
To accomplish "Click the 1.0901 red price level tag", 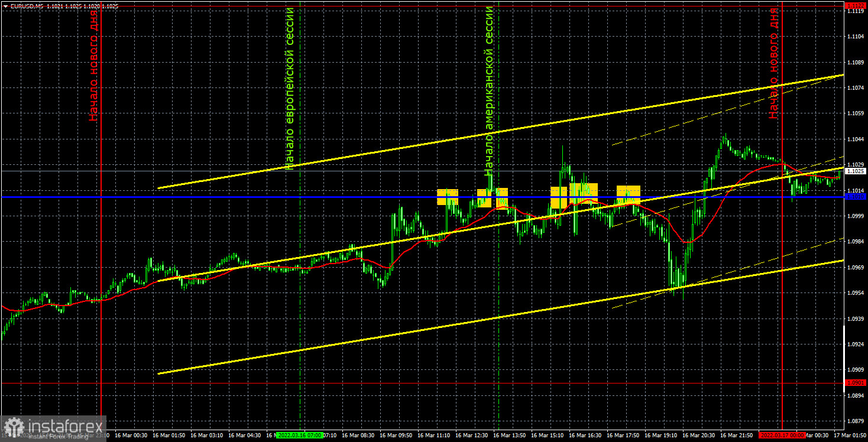I will [855, 383].
